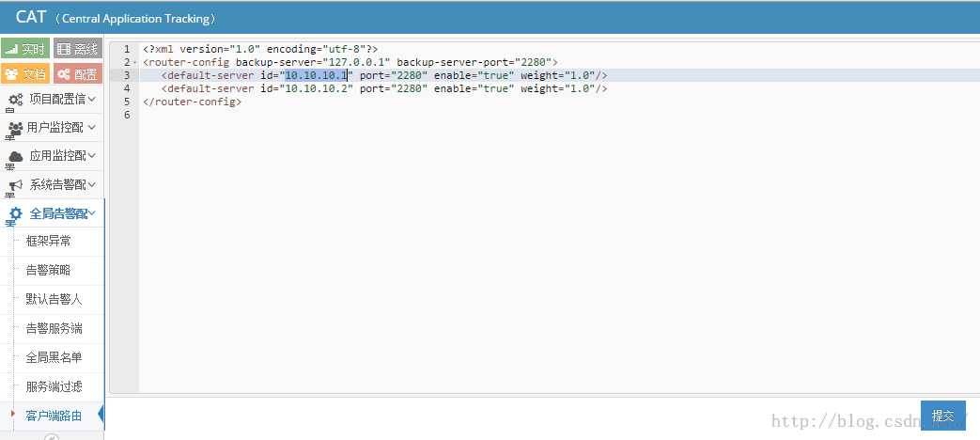The width and height of the screenshot is (980, 440).
Task: Click the id "10.10.10.2" value
Action: [317, 88]
